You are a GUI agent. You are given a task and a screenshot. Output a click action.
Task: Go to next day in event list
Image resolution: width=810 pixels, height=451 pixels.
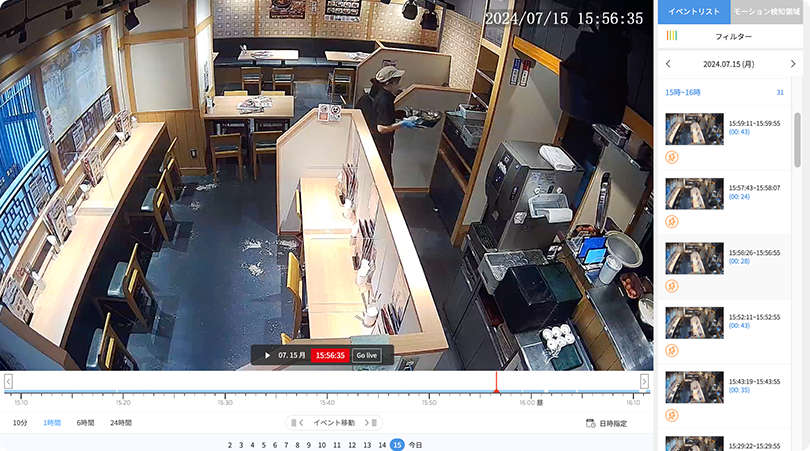click(793, 64)
